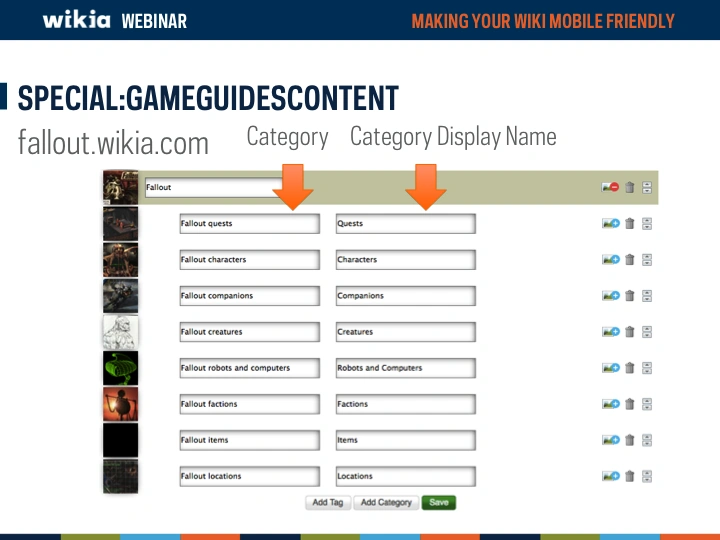Click the Add Tag button
This screenshot has width=720, height=540.
[x=327, y=502]
